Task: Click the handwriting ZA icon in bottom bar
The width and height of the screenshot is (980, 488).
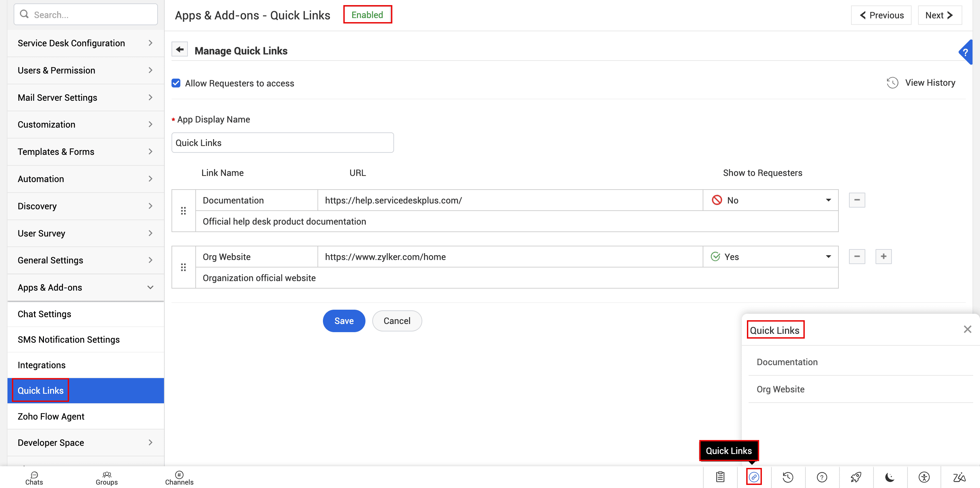Action: (959, 477)
